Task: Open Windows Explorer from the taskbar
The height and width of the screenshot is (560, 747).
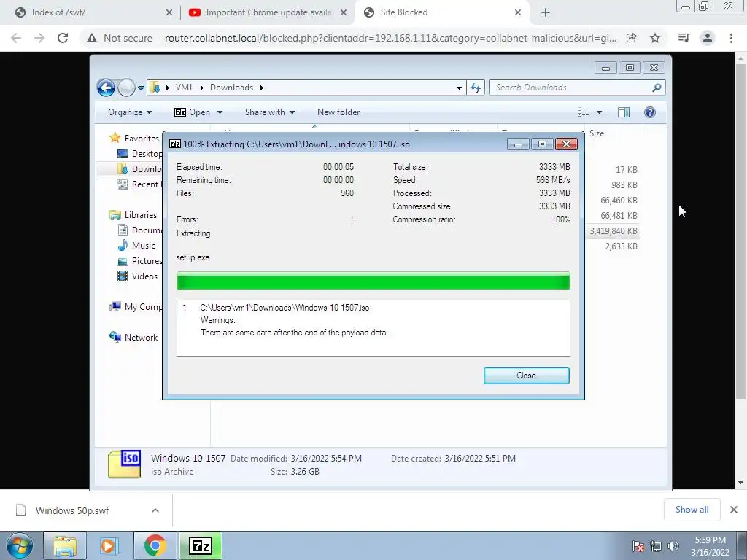Action: pyautogui.click(x=65, y=545)
